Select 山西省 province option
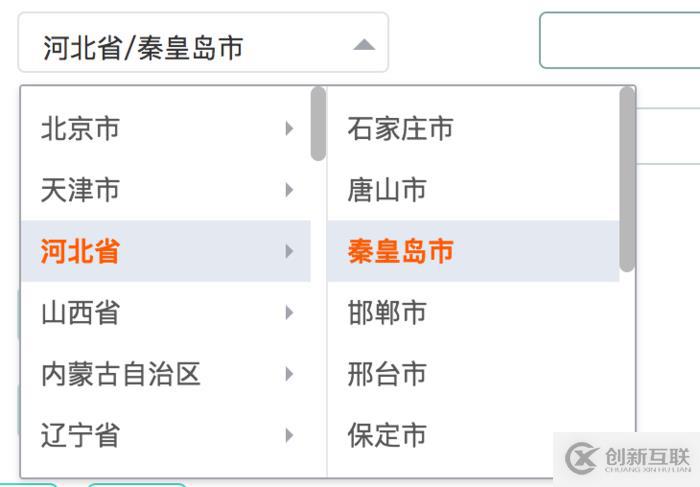 click(x=81, y=312)
